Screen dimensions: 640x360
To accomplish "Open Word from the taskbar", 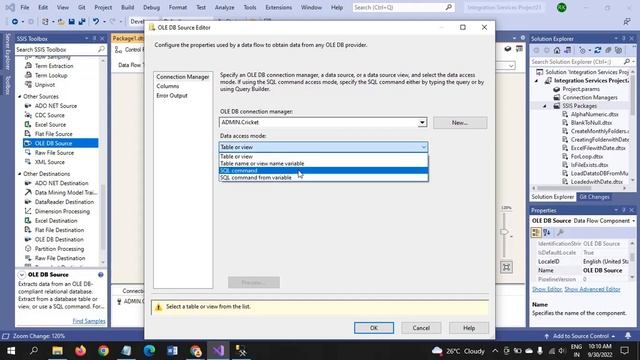I will coord(172,351).
